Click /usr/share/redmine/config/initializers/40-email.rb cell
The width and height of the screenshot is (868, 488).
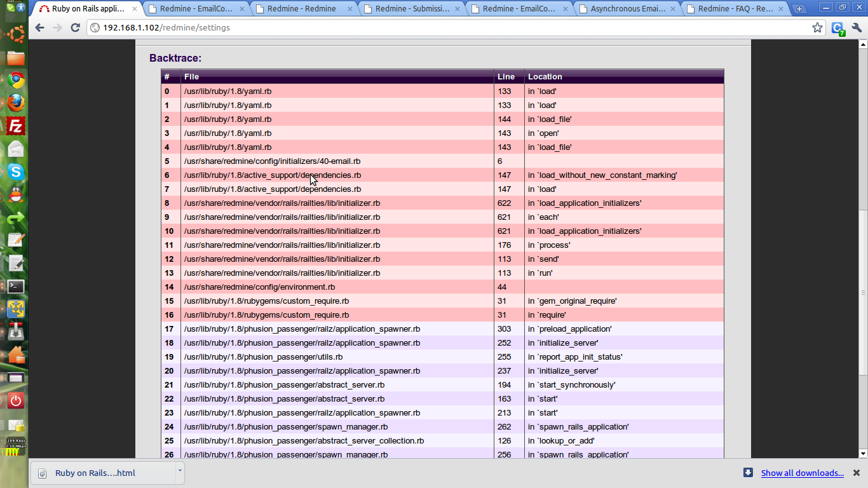[x=337, y=161]
